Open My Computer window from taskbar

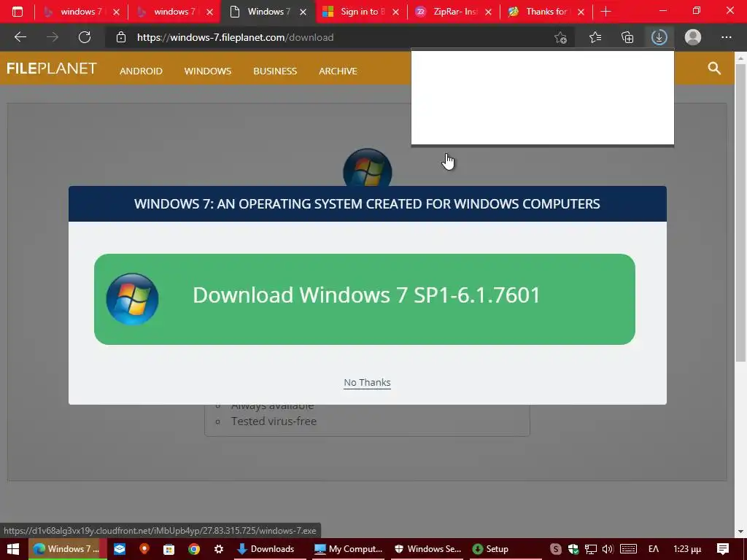348,549
